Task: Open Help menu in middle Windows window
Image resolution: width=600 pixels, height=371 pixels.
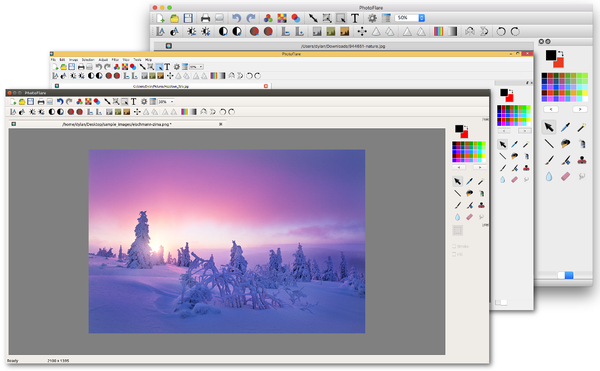Action: pos(148,60)
